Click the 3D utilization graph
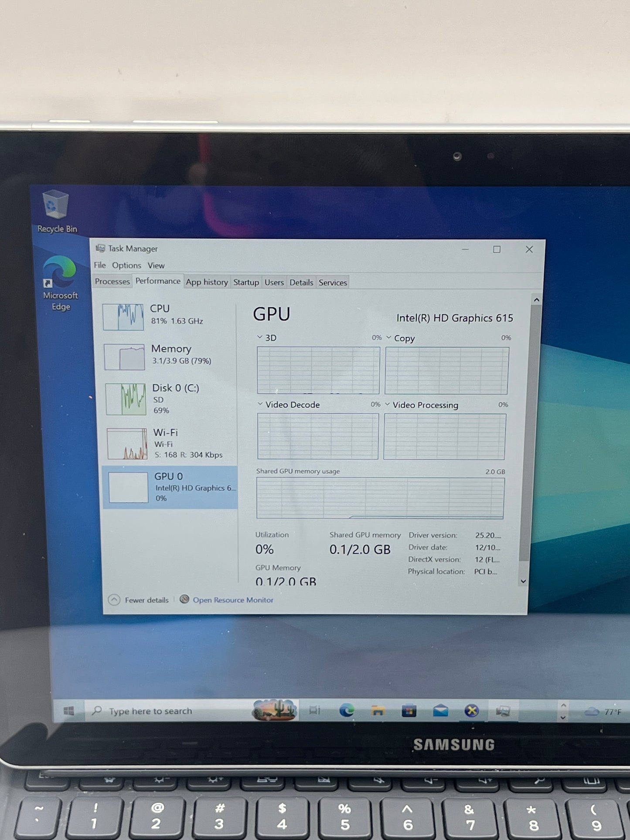This screenshot has width=630, height=840. point(318,371)
